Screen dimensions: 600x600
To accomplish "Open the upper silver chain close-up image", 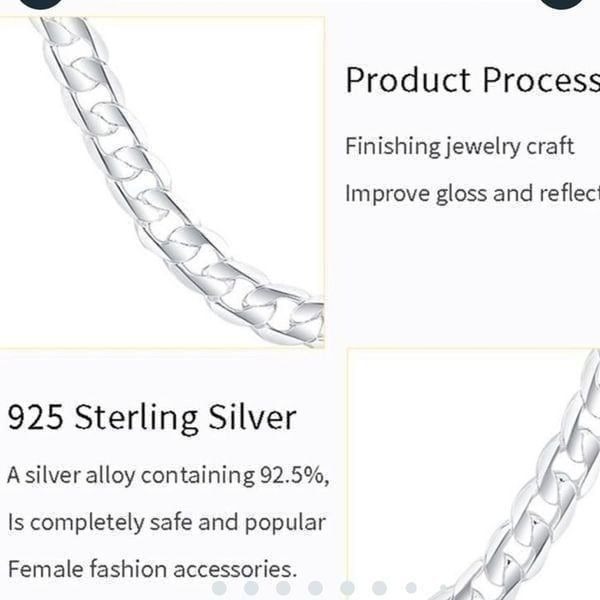I will pos(162,183).
